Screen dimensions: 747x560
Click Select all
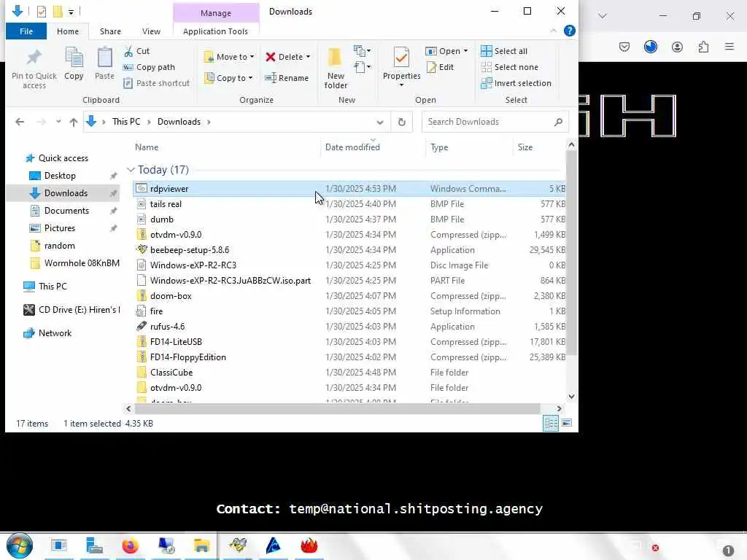(504, 51)
